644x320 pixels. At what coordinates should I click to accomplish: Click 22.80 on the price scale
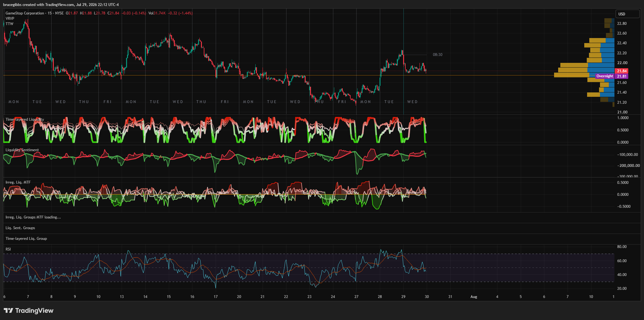click(622, 24)
